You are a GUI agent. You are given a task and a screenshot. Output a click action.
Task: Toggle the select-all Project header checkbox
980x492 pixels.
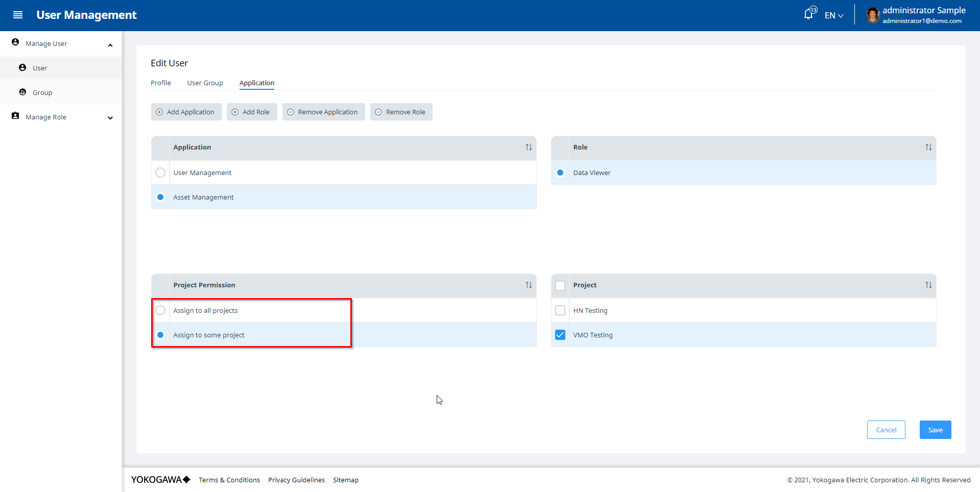pos(560,285)
